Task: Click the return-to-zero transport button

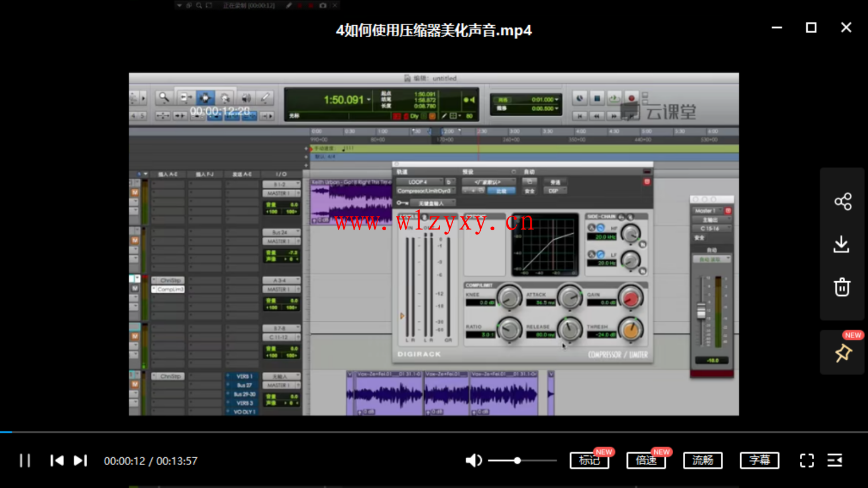Action: 580,116
